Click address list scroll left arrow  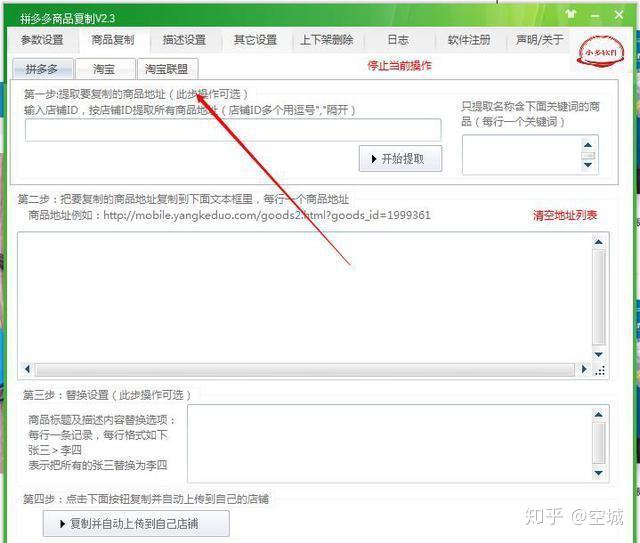click(27, 369)
